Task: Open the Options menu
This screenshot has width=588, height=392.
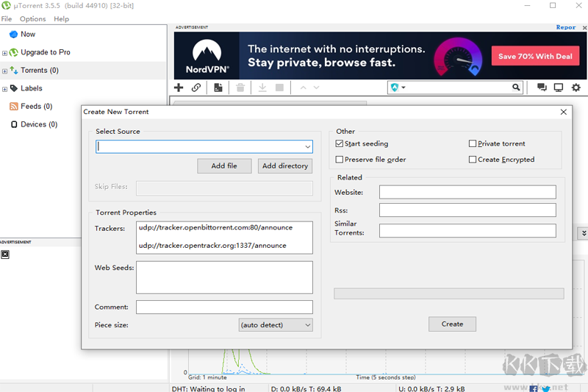Action: [32, 19]
